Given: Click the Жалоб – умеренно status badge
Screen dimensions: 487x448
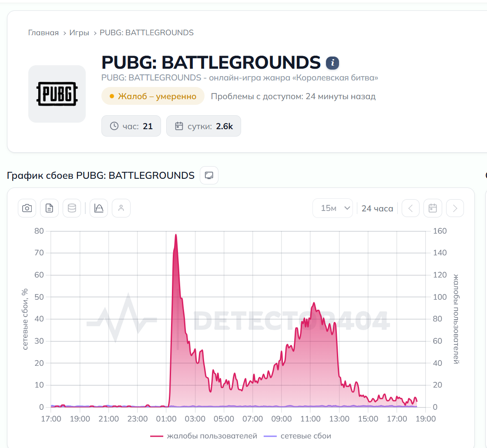Looking at the screenshot, I should (x=153, y=96).
